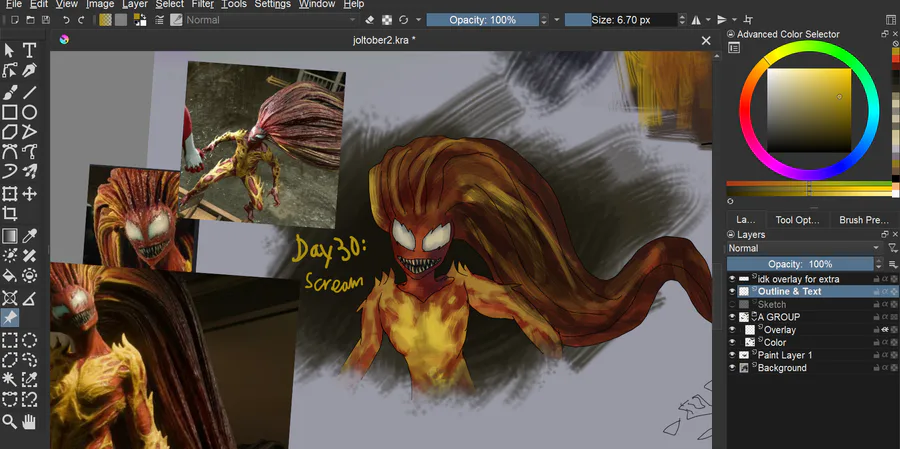Select the Text tool in toolbox

pos(30,51)
